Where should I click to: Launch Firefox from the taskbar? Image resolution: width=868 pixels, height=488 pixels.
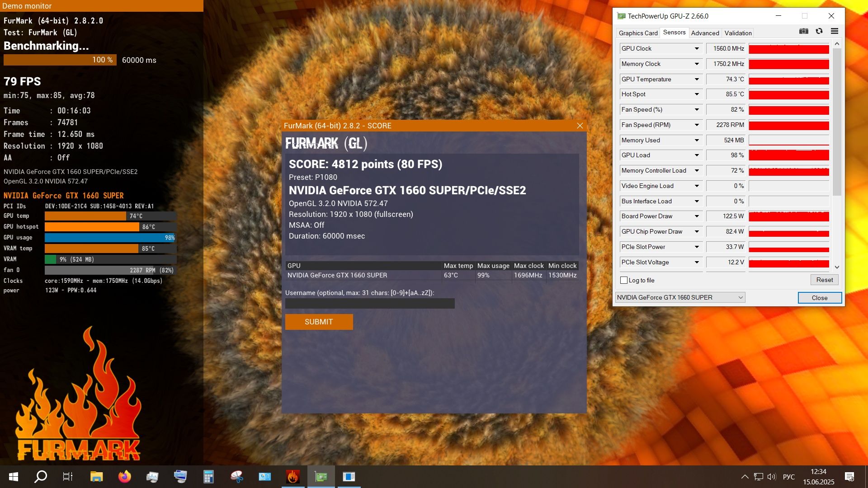point(124,477)
